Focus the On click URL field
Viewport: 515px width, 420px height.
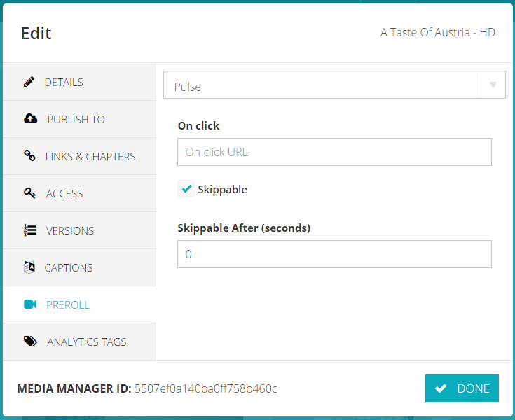pyautogui.click(x=334, y=152)
